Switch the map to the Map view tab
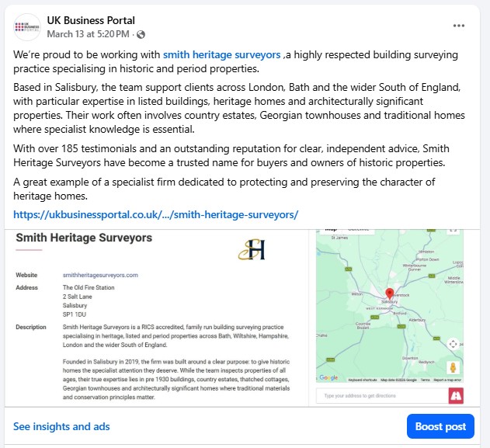This screenshot has height=448, width=490. (332, 230)
